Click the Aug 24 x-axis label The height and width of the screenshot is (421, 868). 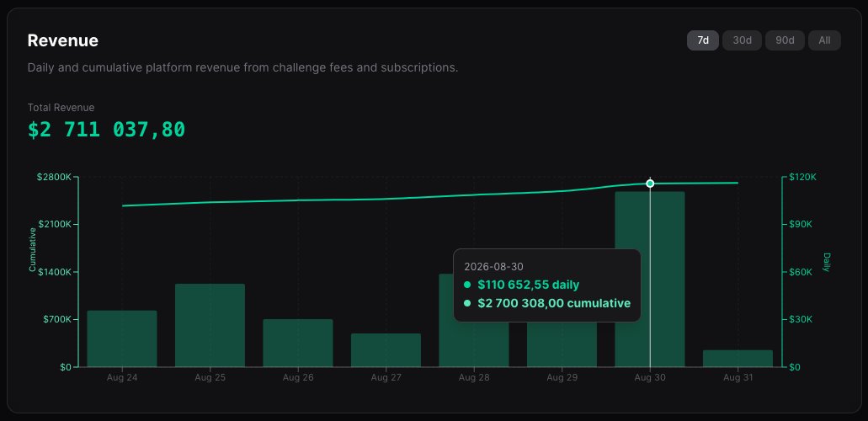tap(122, 378)
